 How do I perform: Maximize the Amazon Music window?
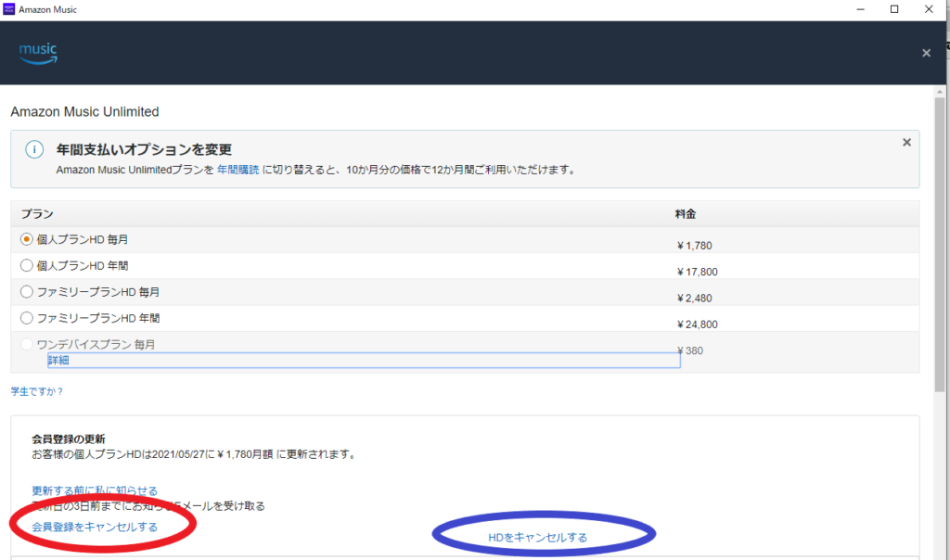(x=894, y=9)
